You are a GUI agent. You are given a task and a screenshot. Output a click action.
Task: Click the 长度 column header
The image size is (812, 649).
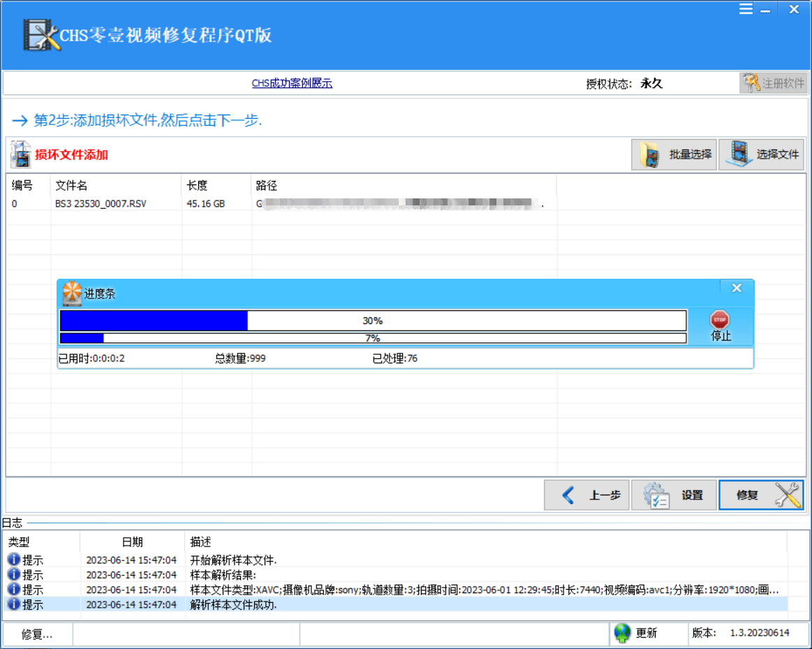pyautogui.click(x=216, y=185)
